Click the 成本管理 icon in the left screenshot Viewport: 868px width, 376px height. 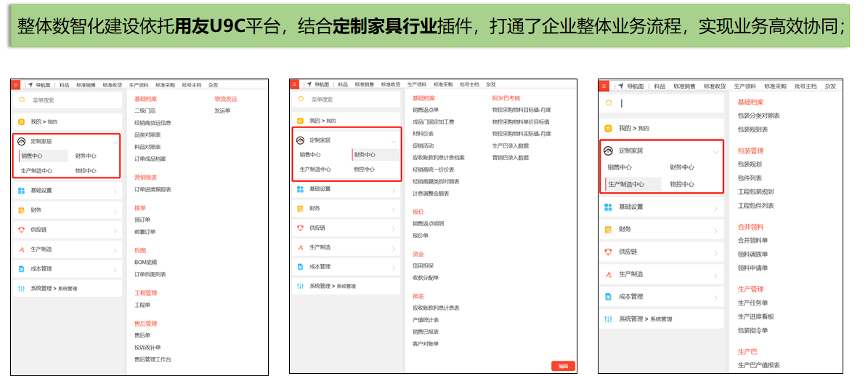tap(22, 269)
